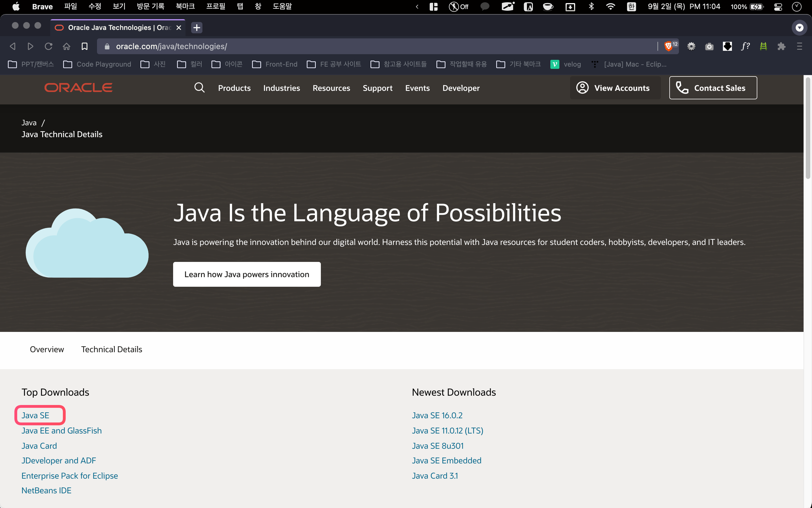Open the Java Card 3.1 link
Viewport: 812px width, 508px height.
coord(435,476)
